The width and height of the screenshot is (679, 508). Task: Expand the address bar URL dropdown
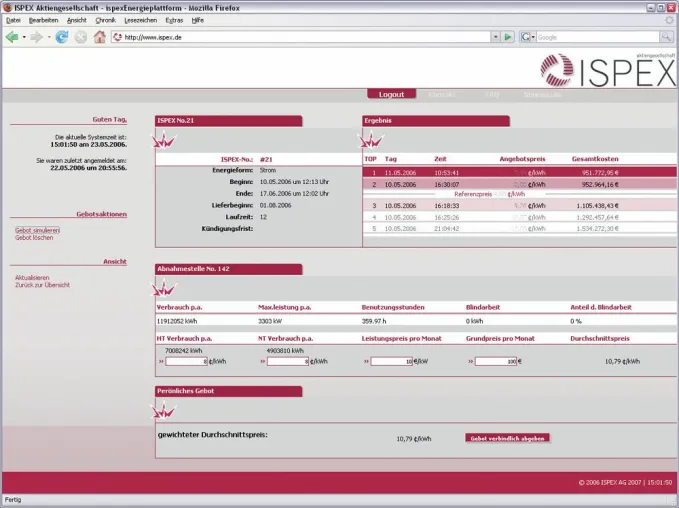point(495,37)
